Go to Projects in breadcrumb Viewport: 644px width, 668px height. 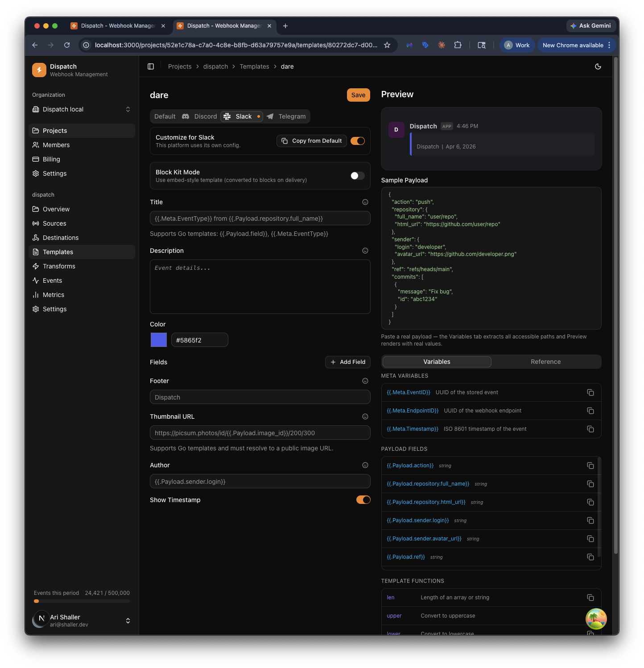(180, 66)
